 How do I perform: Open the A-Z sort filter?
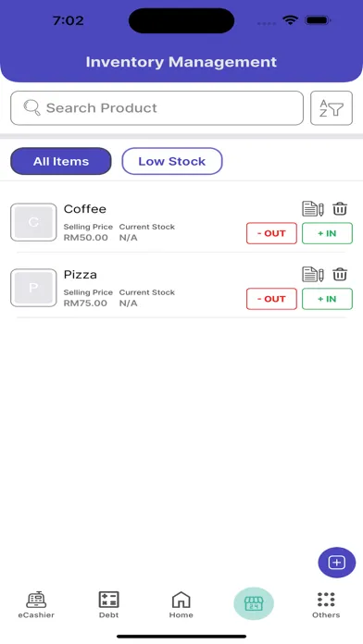tap(332, 108)
